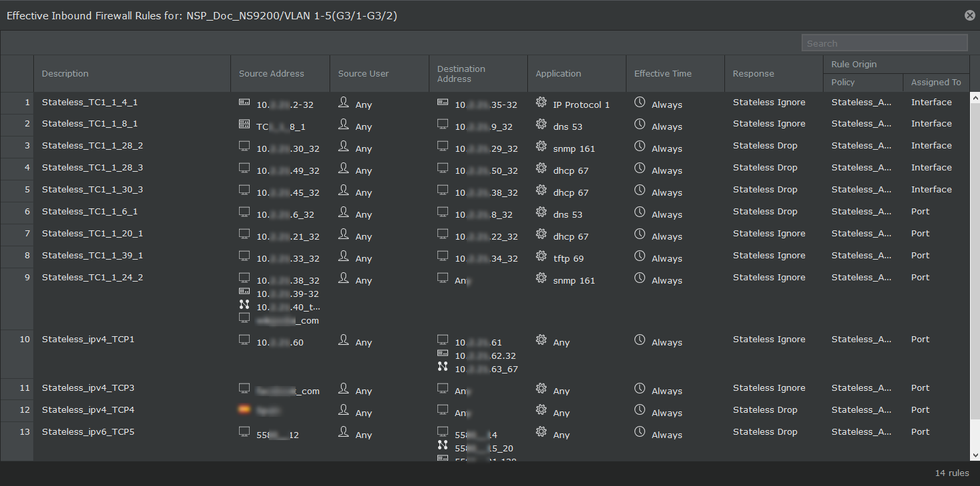This screenshot has width=980, height=486.
Task: Click destination host icon in row Stateless_TC1_1_6_1
Action: 443,212
